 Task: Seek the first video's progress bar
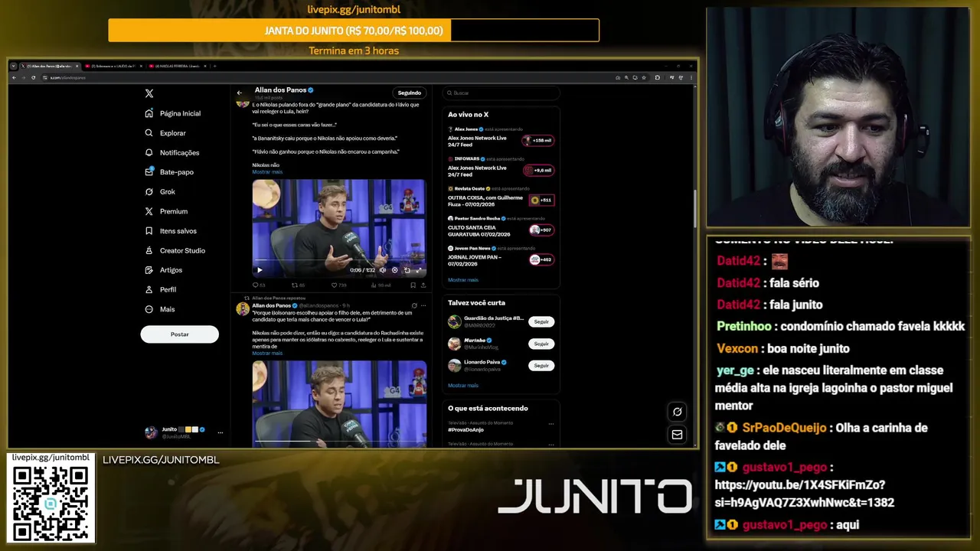coord(339,261)
